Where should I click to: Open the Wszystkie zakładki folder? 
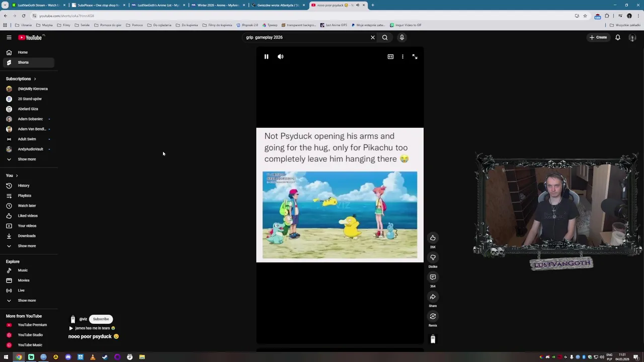[625, 25]
